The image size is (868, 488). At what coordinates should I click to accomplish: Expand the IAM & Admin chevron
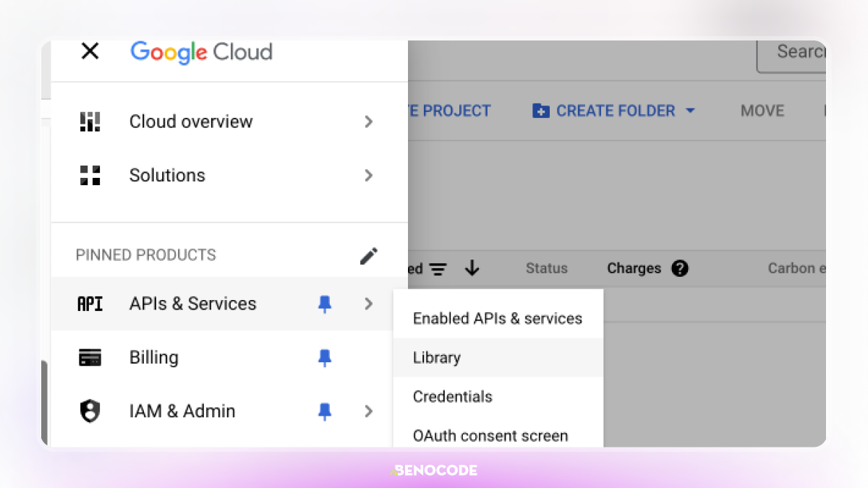[369, 411]
